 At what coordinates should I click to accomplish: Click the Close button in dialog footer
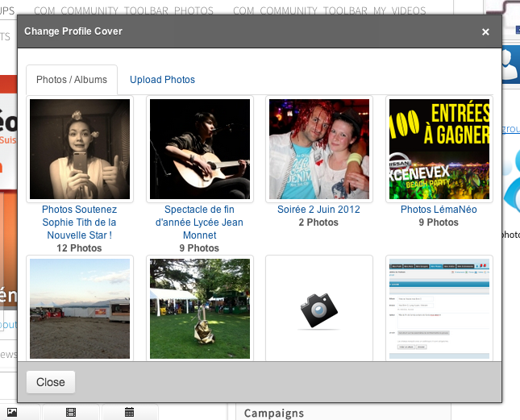(50, 382)
